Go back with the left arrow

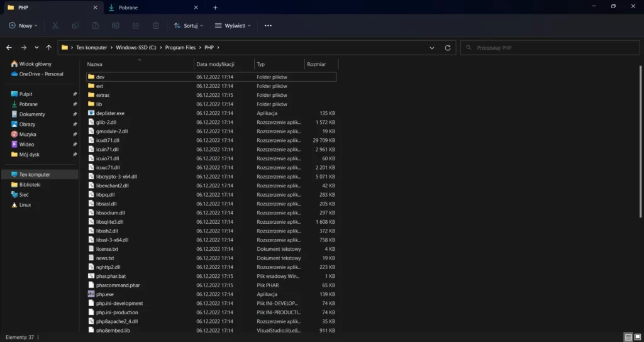(x=9, y=48)
